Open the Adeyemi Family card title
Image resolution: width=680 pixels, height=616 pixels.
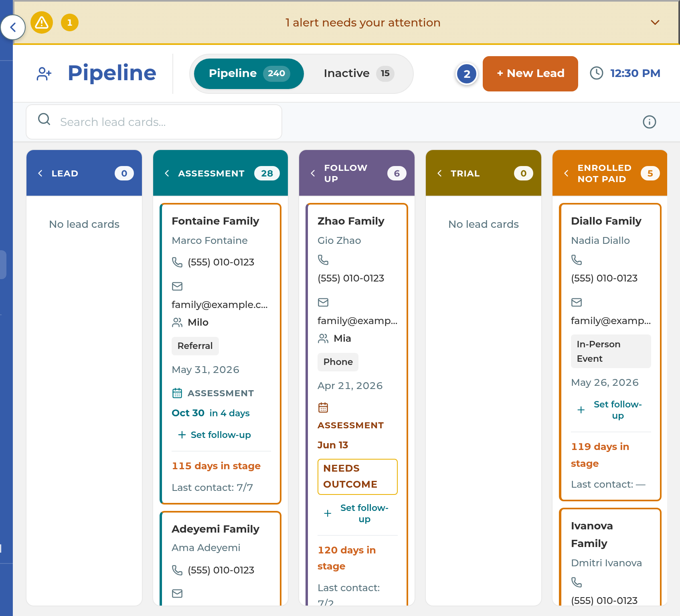215,529
